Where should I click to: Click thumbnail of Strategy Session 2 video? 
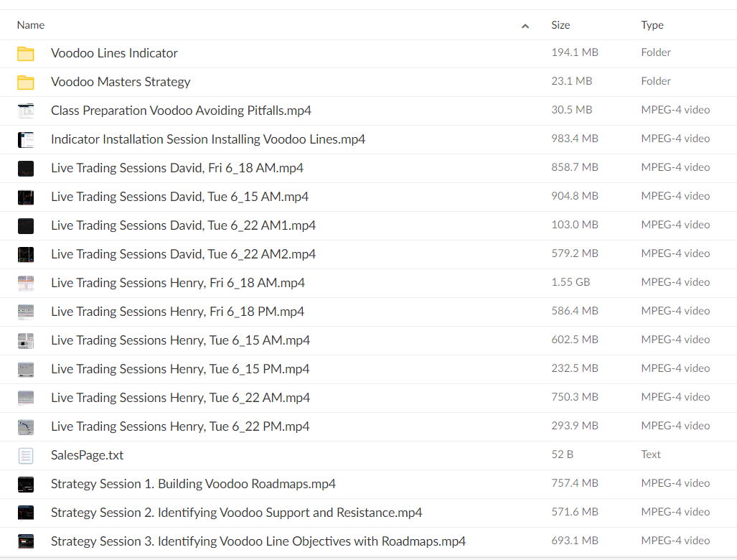pos(26,513)
